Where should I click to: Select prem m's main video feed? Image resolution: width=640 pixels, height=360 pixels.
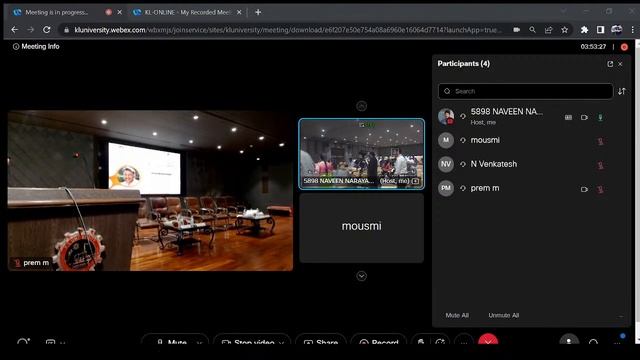coord(150,191)
